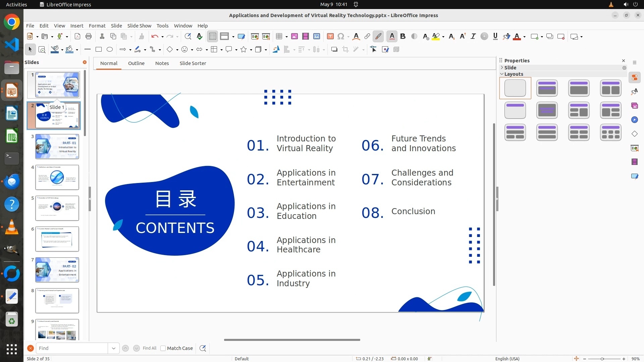Image resolution: width=644 pixels, height=362 pixels.
Task: Click the Print toolbar icon
Action: click(x=89, y=37)
